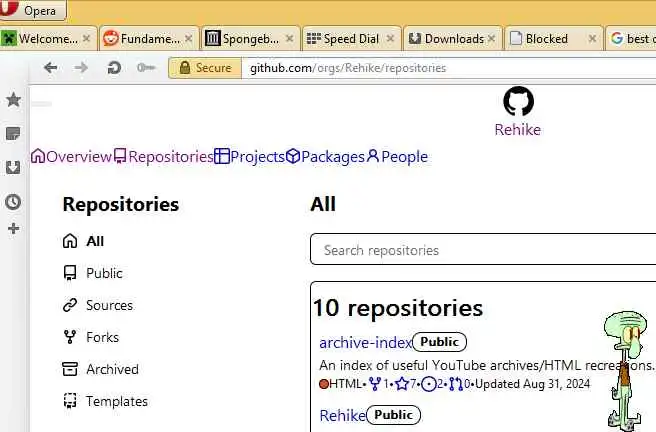Reload the page
This screenshot has width=656, height=432.
[114, 67]
